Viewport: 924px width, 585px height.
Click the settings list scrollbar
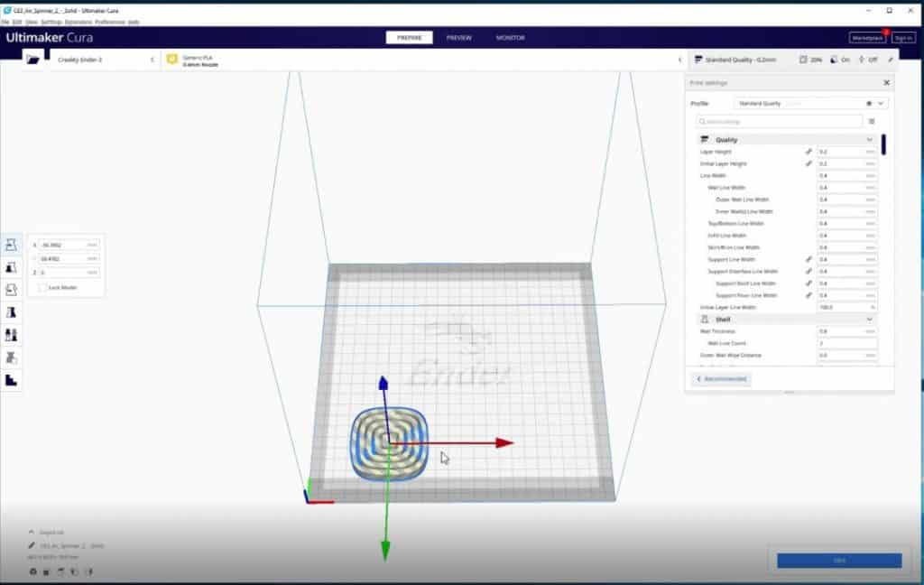(x=883, y=144)
